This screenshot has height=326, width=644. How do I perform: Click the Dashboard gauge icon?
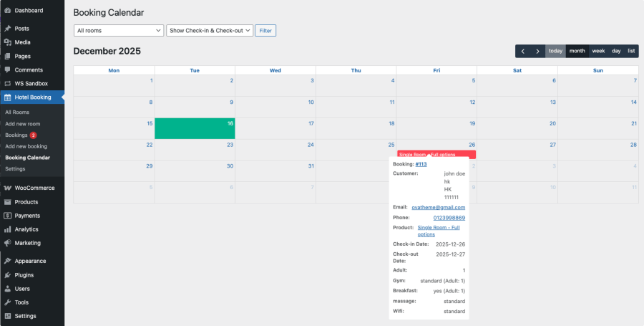click(7, 11)
